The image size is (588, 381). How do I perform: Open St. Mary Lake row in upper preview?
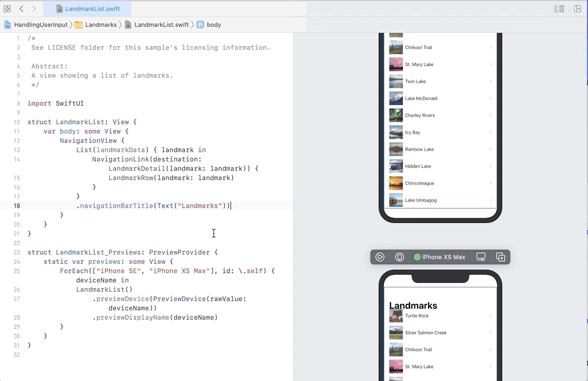click(x=440, y=65)
